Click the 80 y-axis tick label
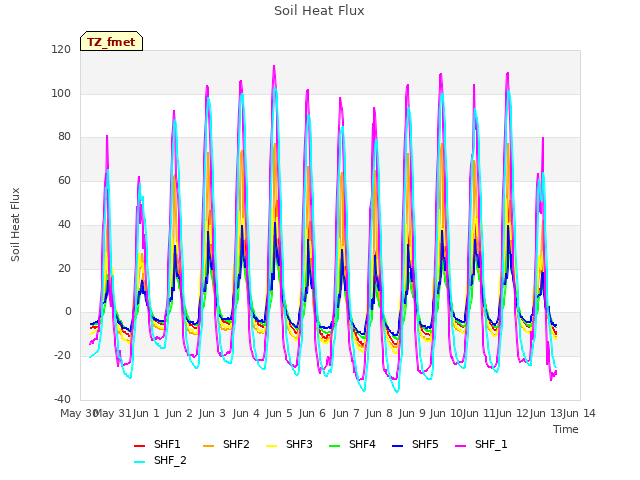The width and height of the screenshot is (640, 480). (64, 137)
